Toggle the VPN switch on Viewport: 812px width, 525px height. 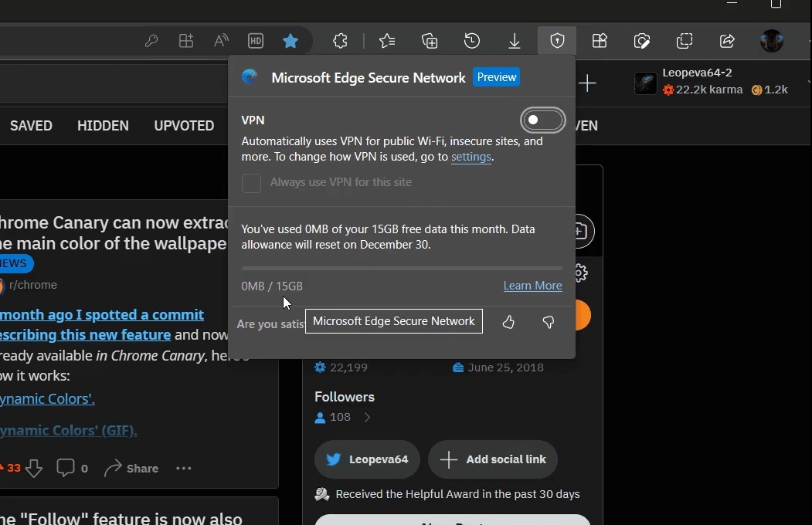point(542,120)
